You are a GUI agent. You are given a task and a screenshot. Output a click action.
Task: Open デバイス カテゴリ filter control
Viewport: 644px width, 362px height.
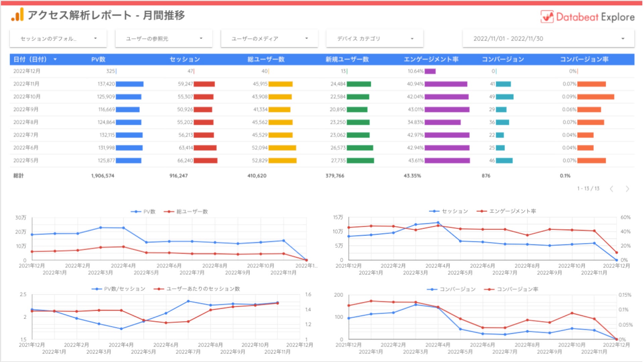[375, 39]
